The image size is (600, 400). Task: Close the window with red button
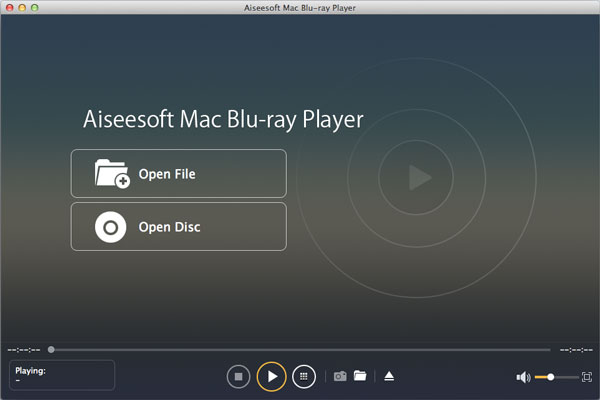coord(10,8)
